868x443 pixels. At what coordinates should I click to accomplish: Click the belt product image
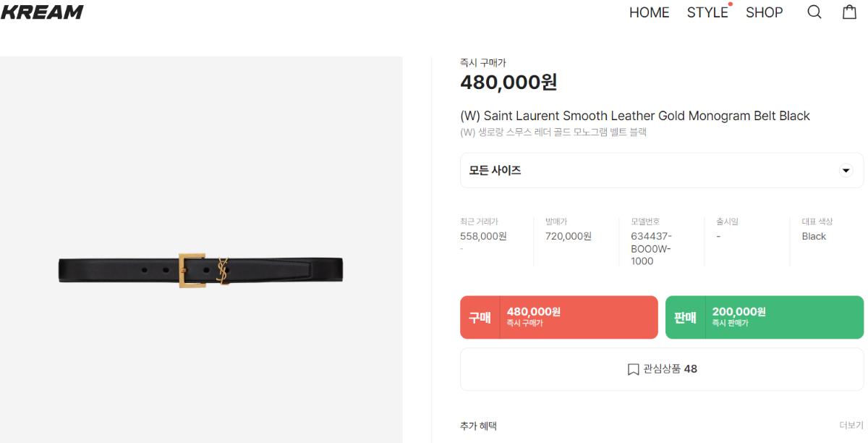pos(201,270)
